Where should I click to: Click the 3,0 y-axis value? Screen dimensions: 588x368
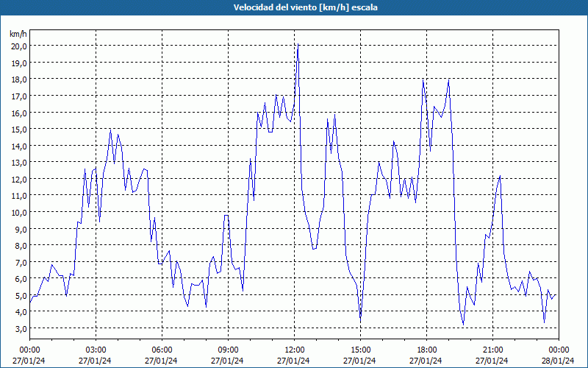tap(21, 329)
